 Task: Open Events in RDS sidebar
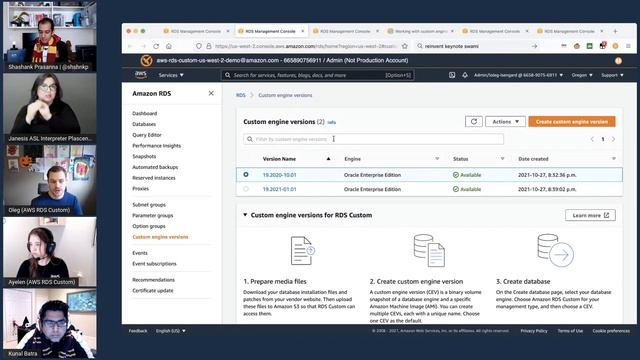coord(140,253)
